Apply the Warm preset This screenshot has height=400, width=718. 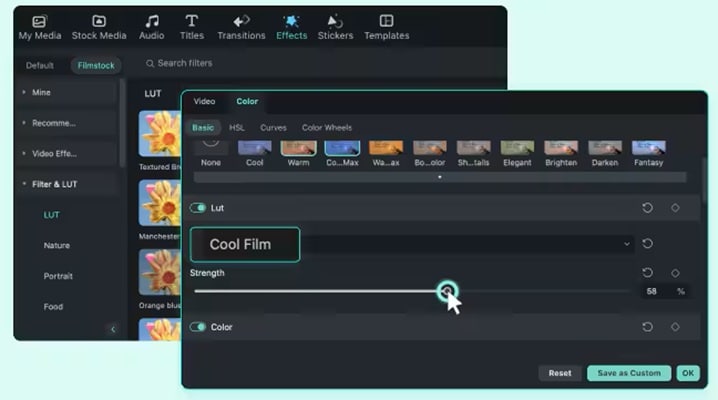tap(299, 153)
